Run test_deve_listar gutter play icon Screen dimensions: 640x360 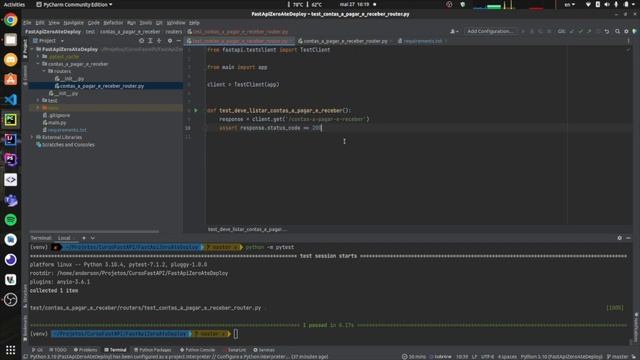tap(196, 110)
